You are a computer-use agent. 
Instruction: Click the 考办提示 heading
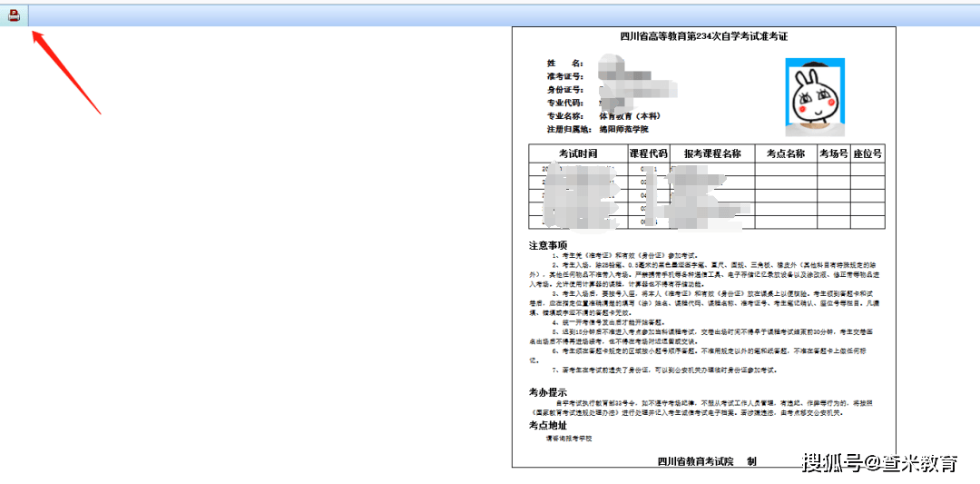547,392
